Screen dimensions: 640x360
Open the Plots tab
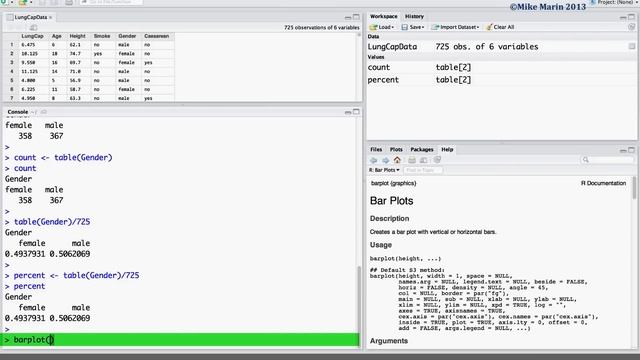coord(396,149)
